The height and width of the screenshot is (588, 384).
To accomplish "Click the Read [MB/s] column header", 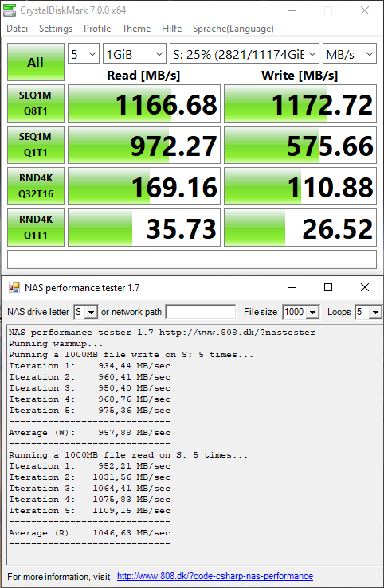I will click(x=143, y=76).
